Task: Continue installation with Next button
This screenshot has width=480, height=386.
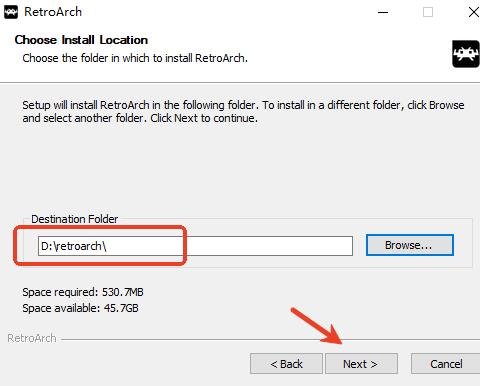Action: pos(361,364)
